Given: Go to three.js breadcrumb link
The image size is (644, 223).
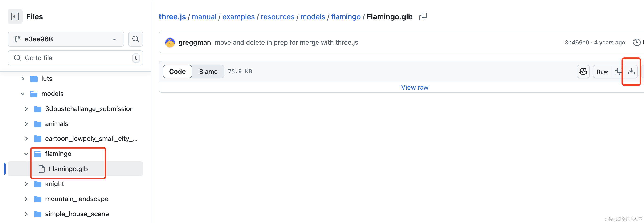Looking at the screenshot, I should 172,17.
